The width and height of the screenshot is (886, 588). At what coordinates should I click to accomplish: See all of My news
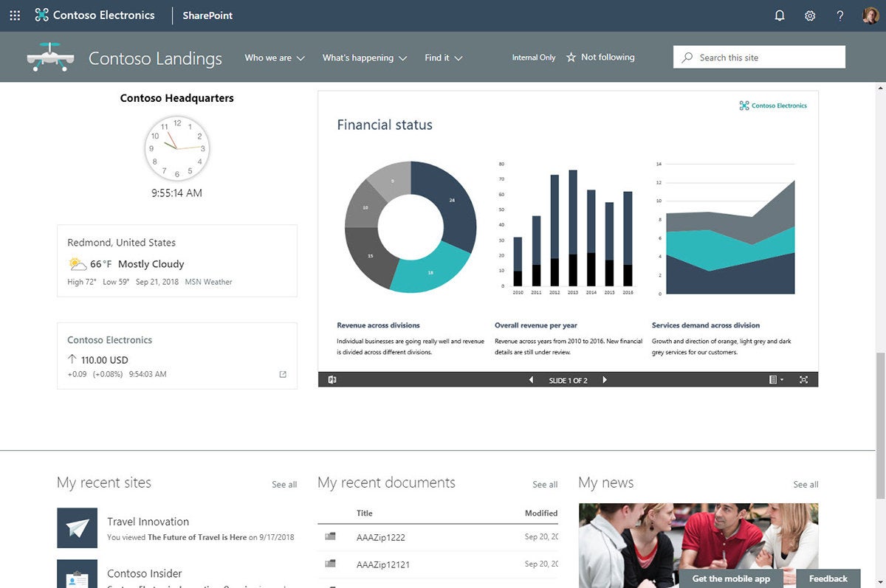806,485
